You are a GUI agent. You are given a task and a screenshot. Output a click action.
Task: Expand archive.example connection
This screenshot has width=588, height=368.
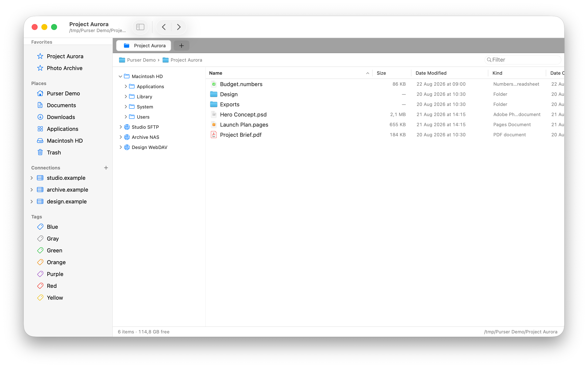coord(32,190)
